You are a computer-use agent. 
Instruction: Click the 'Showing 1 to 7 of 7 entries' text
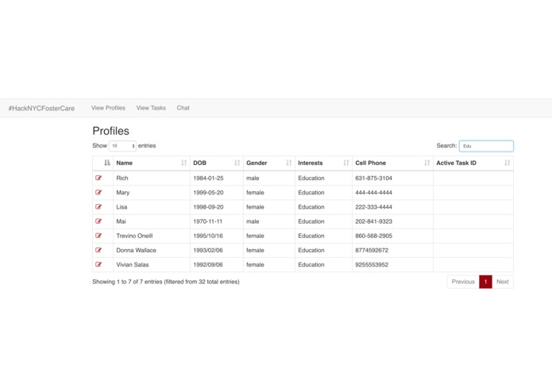coord(127,282)
